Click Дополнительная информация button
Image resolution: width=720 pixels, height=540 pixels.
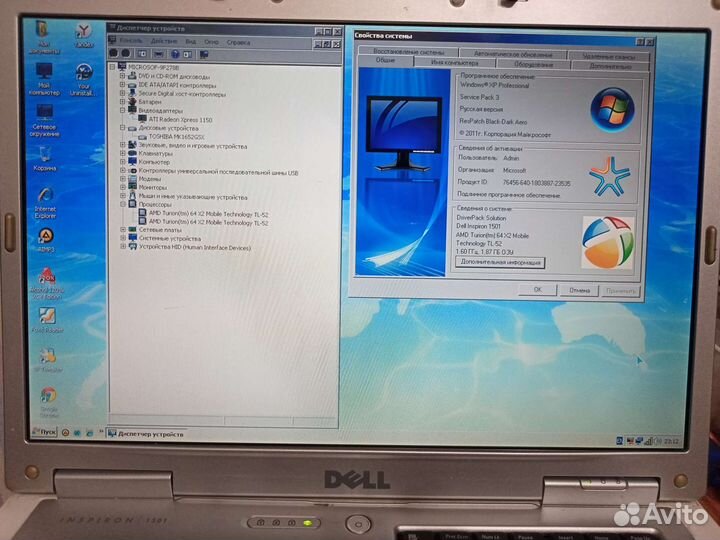pos(500,263)
